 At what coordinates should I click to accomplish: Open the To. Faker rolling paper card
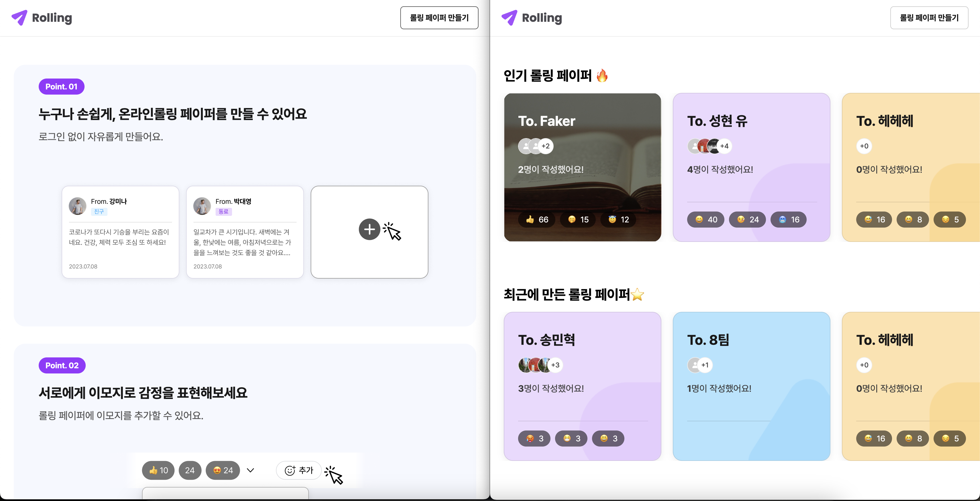click(x=583, y=167)
